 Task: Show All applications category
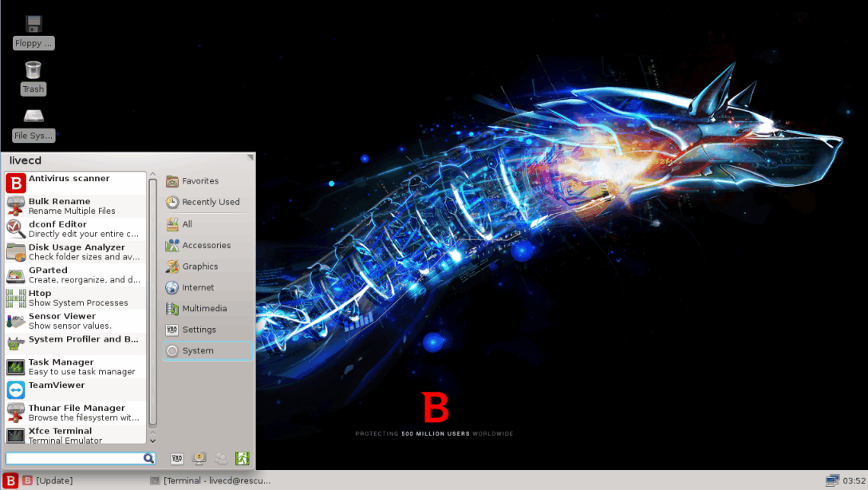click(x=207, y=224)
